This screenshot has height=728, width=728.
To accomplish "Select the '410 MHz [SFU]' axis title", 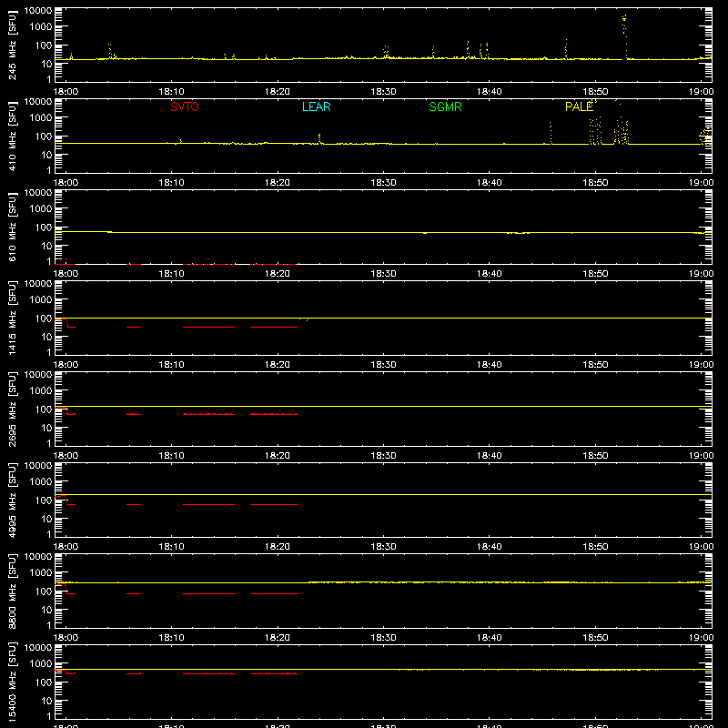I will click(13, 136).
